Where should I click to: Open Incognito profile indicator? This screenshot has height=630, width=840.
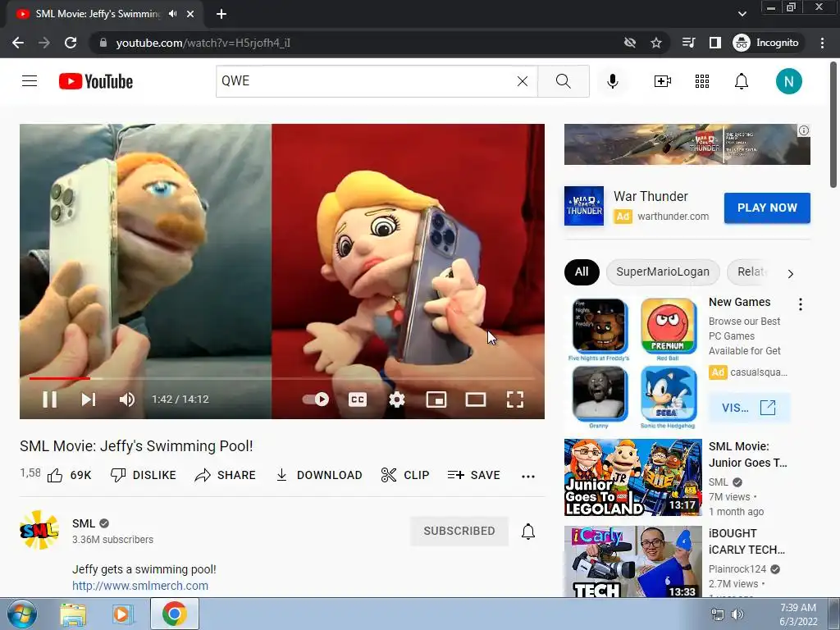pyautogui.click(x=766, y=43)
